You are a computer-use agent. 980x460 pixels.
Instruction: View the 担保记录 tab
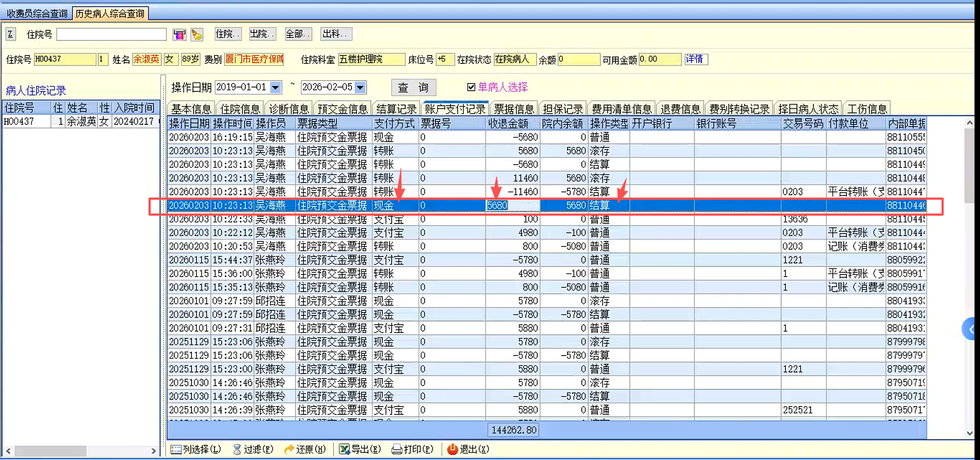(x=563, y=109)
